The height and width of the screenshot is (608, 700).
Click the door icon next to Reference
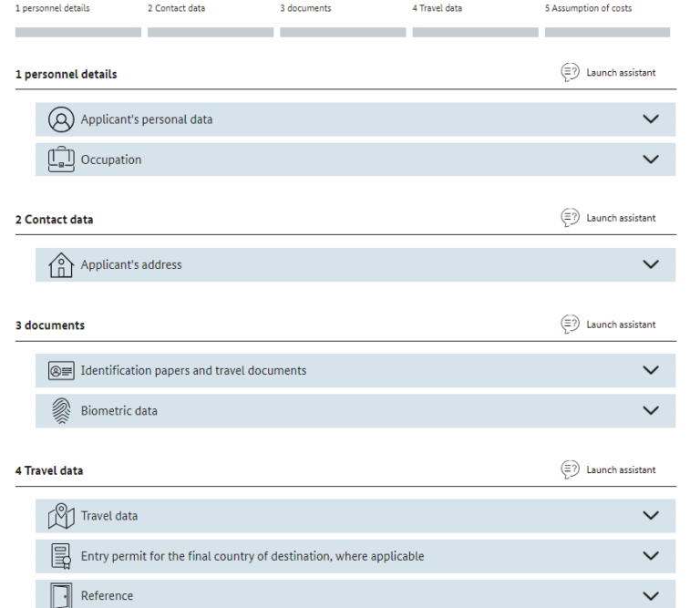(x=60, y=595)
